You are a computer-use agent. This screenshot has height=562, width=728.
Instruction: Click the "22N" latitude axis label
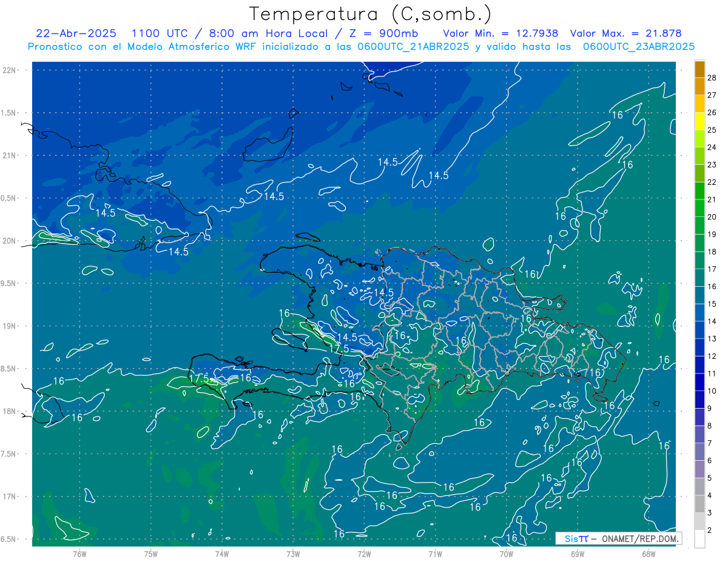[10, 70]
